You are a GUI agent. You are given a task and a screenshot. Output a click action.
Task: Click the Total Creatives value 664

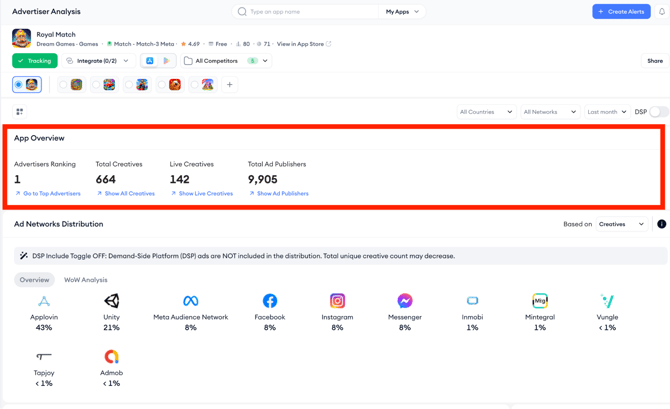click(106, 179)
